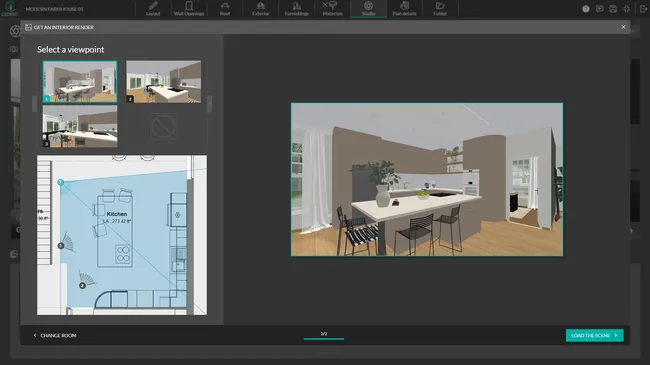The height and width of the screenshot is (365, 650).
Task: Open the Plan details step
Action: 404,9
